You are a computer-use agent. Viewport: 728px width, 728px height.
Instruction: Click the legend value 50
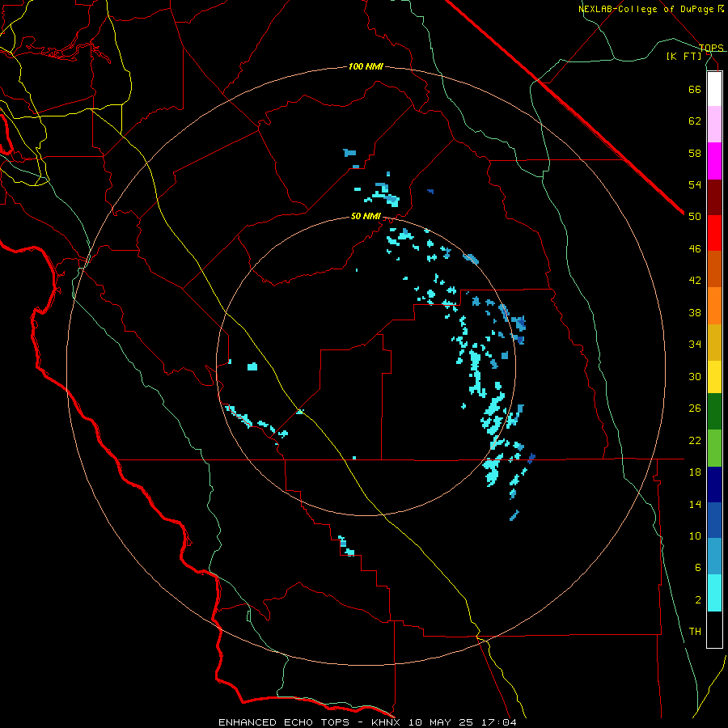coord(695,217)
